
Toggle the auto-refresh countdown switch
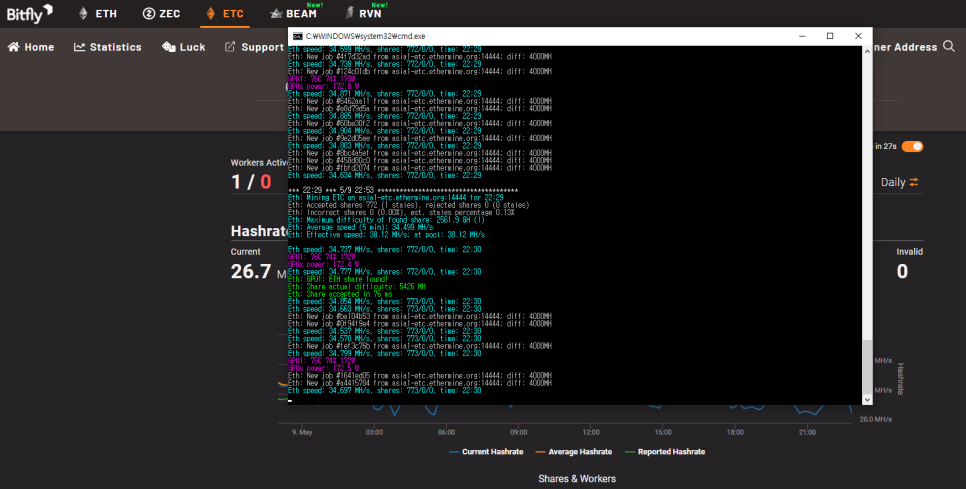912,147
